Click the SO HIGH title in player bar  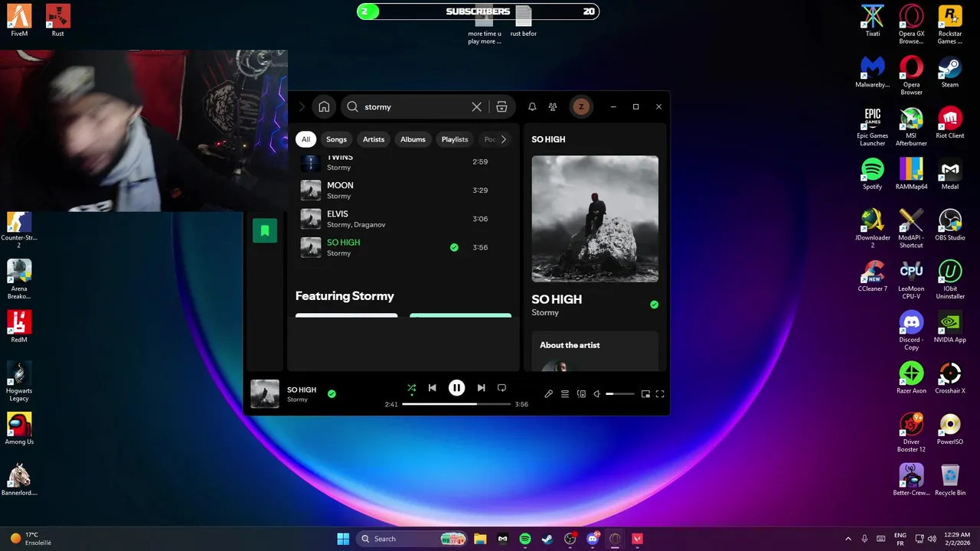[x=302, y=390]
